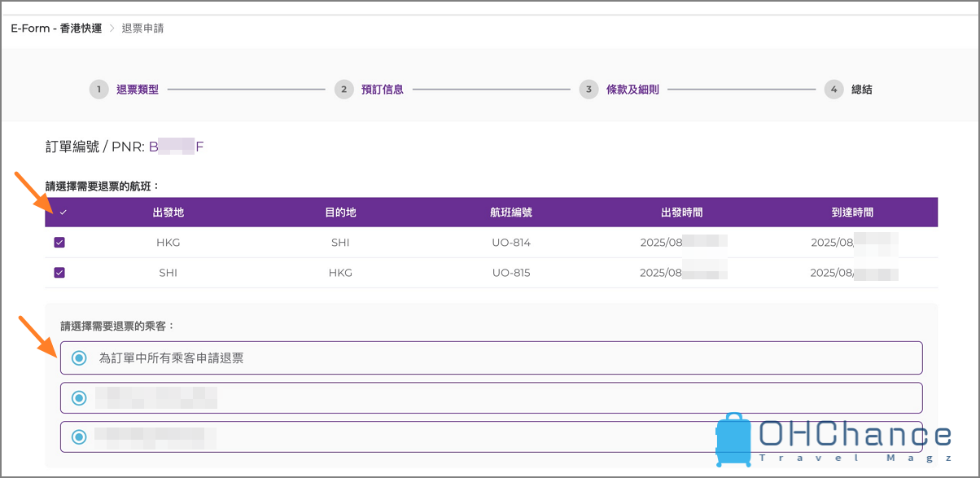The height and width of the screenshot is (478, 980).
Task: Select the second passenger radio button
Action: tap(79, 398)
